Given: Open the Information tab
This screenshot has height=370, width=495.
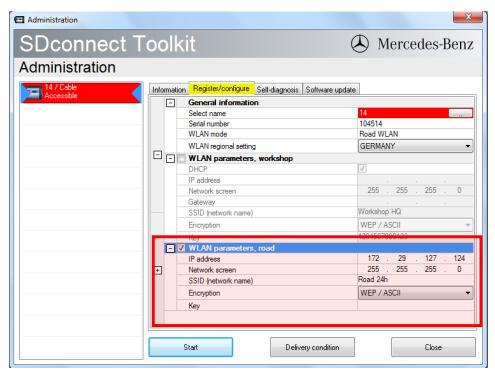Looking at the screenshot, I should (169, 89).
